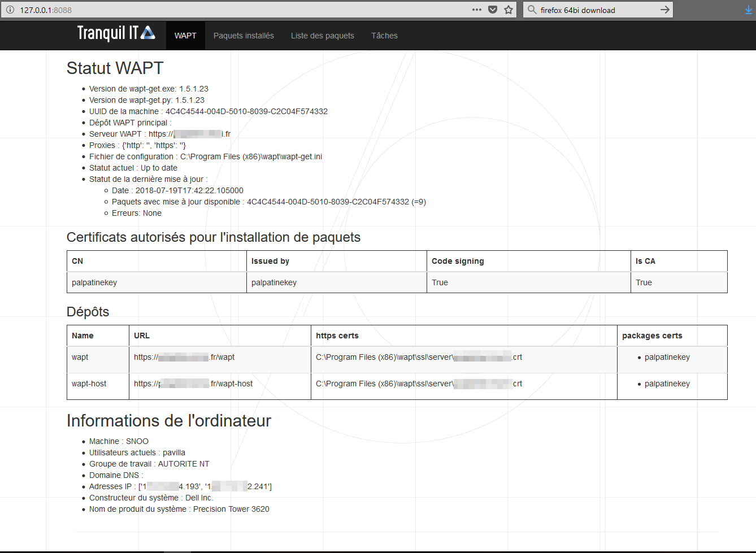Click the 'Dépôts' heading
Image resolution: width=756 pixels, height=553 pixels.
tap(88, 312)
